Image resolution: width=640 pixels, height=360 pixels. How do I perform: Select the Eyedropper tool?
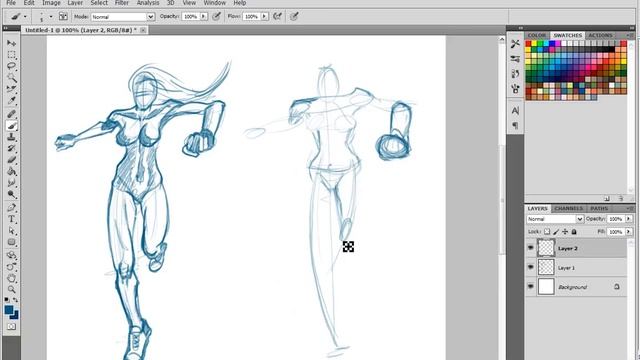coord(11,100)
